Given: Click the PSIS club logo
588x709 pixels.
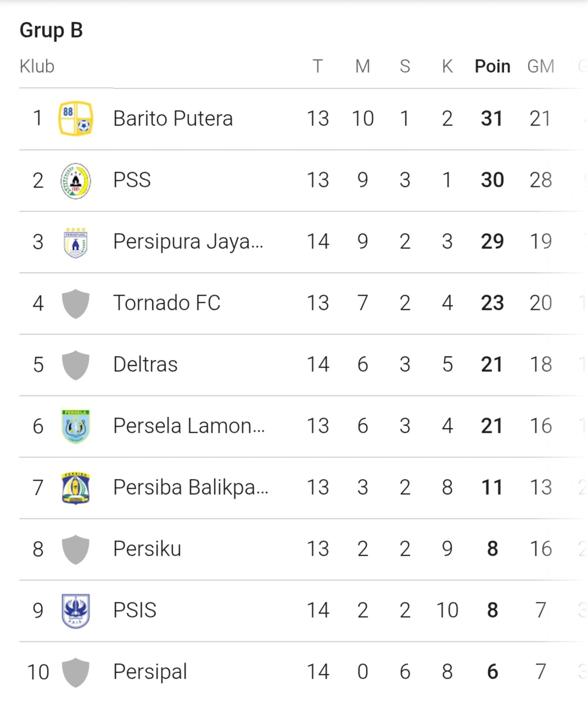Looking at the screenshot, I should pos(76,611).
